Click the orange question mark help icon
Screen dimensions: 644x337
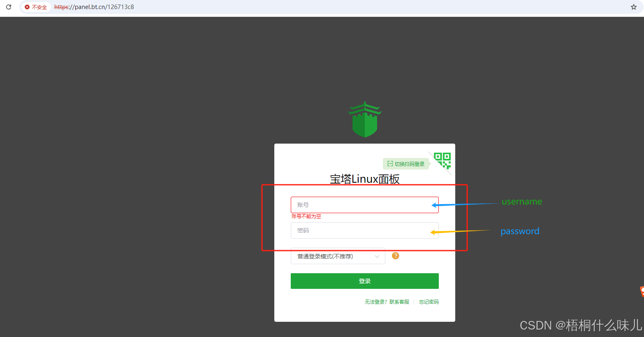[396, 256]
